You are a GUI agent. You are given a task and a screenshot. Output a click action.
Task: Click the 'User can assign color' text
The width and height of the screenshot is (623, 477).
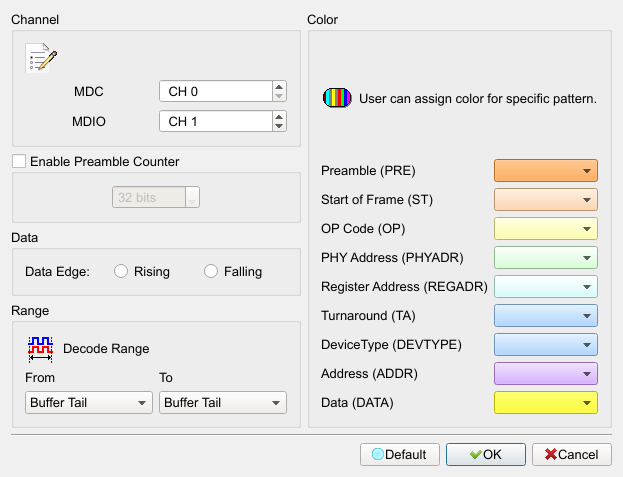478,98
